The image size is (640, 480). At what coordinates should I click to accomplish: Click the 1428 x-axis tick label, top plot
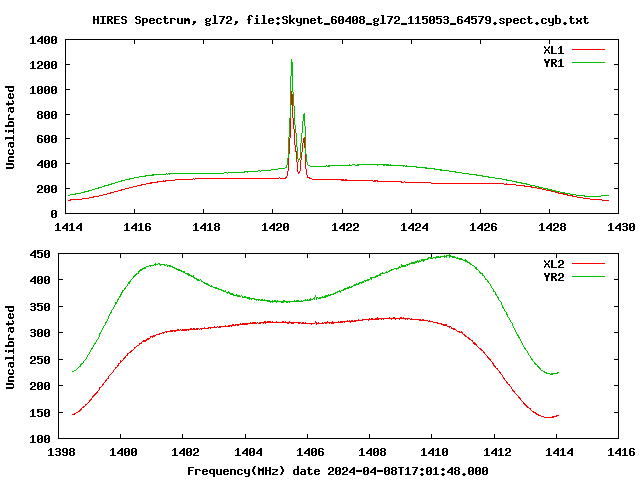[552, 227]
